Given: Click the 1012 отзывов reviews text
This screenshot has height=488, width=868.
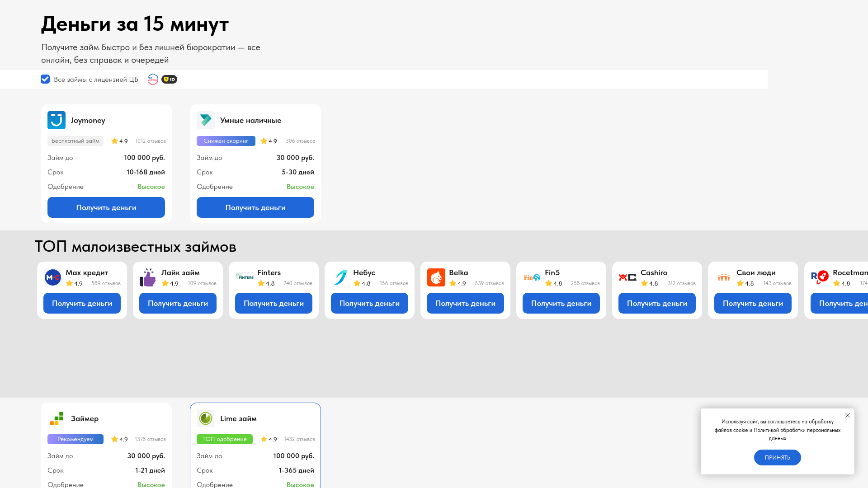Looking at the screenshot, I should (151, 141).
